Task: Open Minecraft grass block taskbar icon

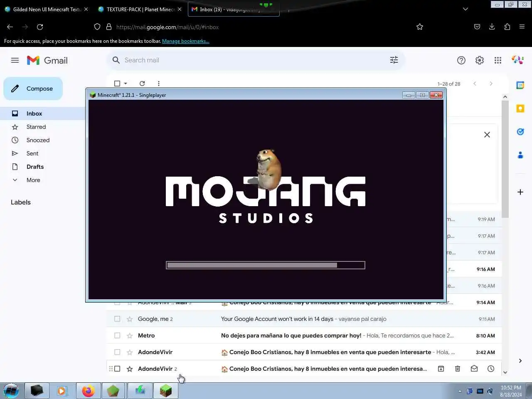Action: click(x=166, y=391)
